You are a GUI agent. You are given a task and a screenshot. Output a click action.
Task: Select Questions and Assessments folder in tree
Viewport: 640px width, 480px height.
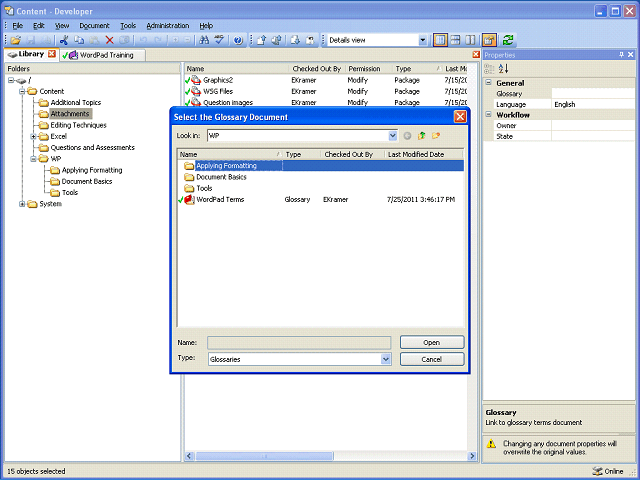93,147
